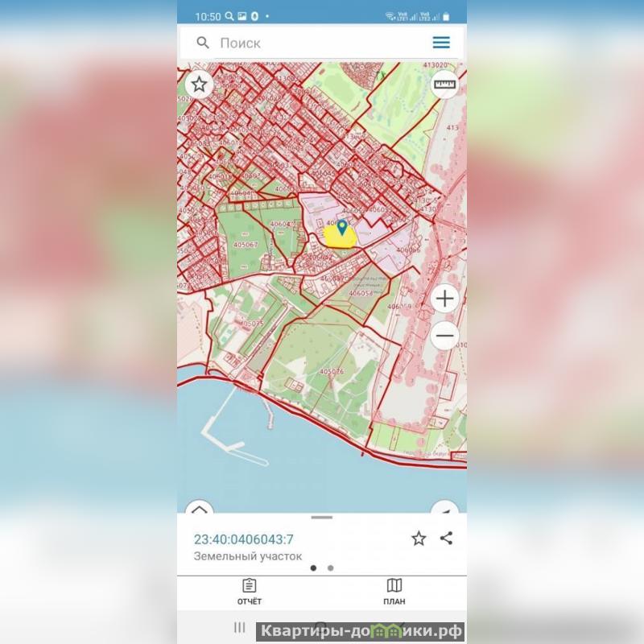Center map with the location arrow button
The height and width of the screenshot is (644, 644).
445,508
